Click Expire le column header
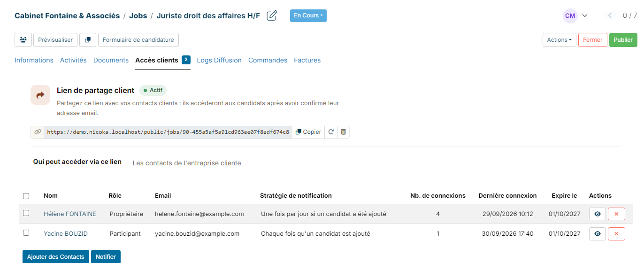 point(564,196)
